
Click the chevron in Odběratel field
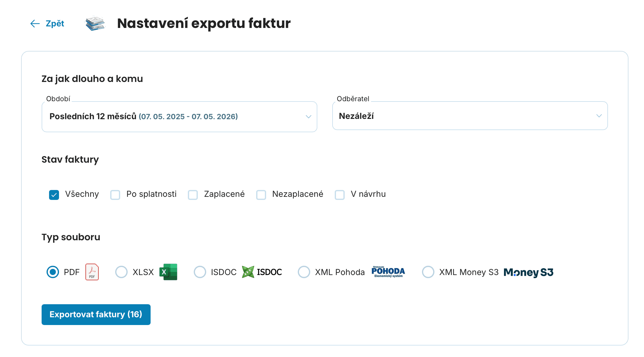pos(599,116)
